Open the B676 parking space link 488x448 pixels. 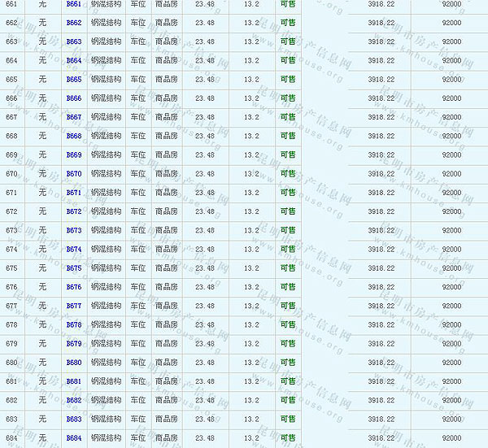click(x=73, y=287)
